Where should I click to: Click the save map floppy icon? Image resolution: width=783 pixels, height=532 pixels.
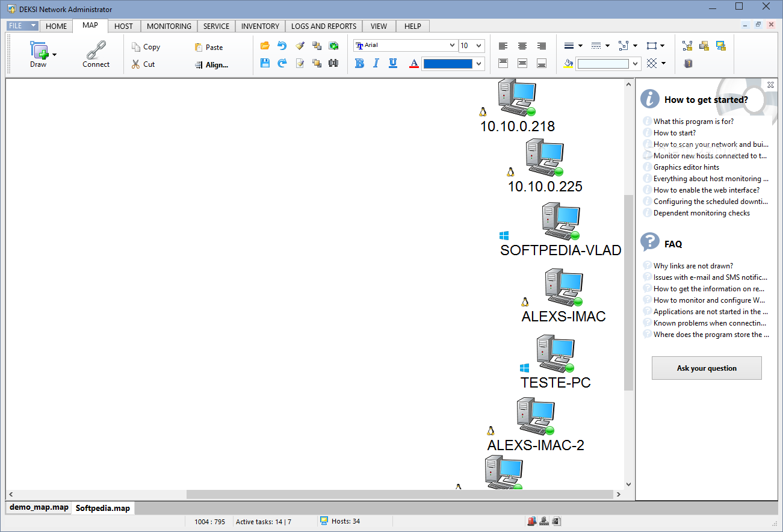pyautogui.click(x=265, y=63)
